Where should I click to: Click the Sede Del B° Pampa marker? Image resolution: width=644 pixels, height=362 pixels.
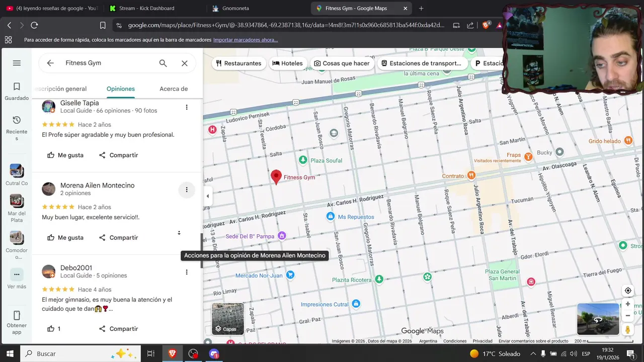(282, 236)
